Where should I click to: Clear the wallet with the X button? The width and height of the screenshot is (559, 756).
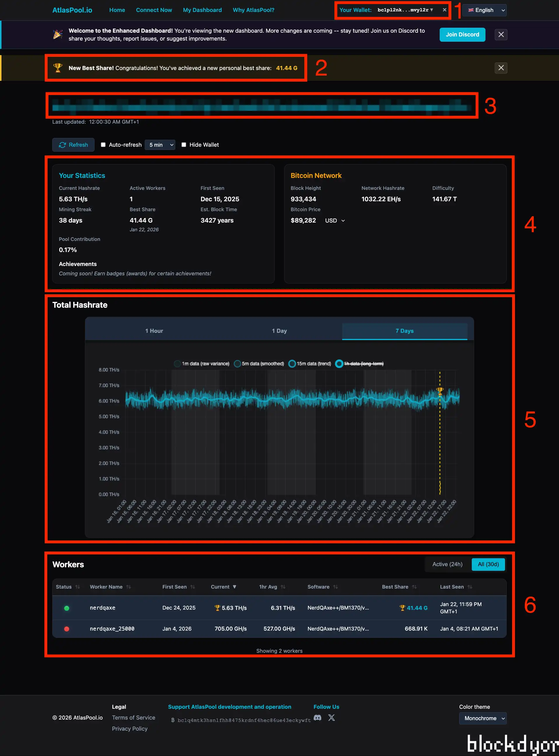[x=444, y=10]
